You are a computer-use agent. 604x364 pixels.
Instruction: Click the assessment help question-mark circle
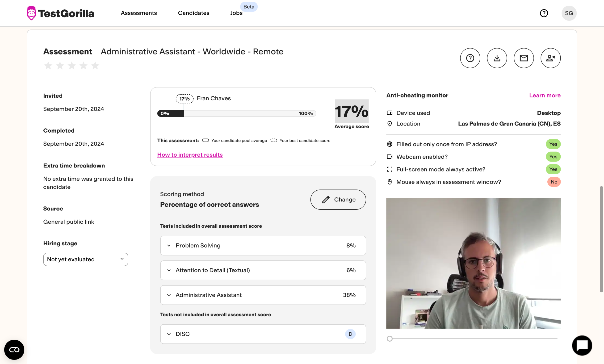coord(470,58)
